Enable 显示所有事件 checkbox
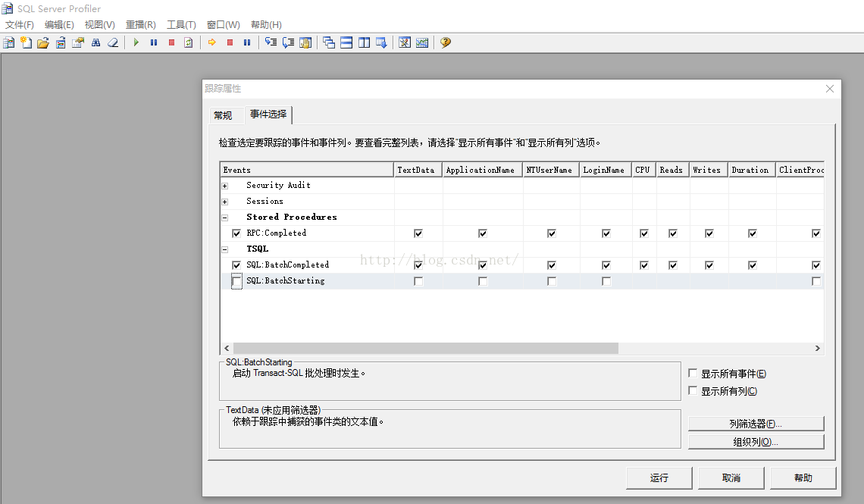The width and height of the screenshot is (864, 504). pyautogui.click(x=693, y=374)
